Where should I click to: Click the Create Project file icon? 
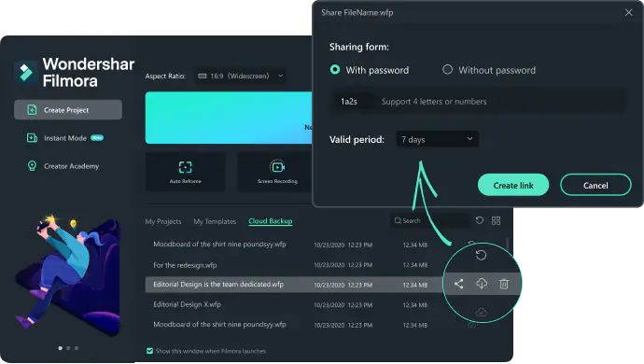(32, 110)
